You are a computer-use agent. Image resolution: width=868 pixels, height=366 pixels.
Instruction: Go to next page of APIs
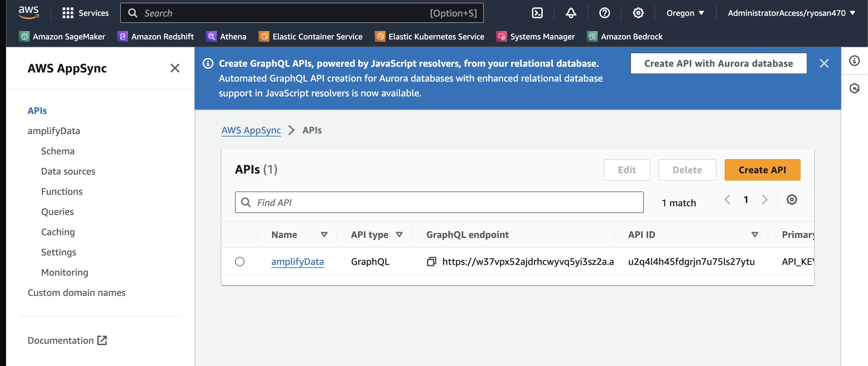coord(765,200)
